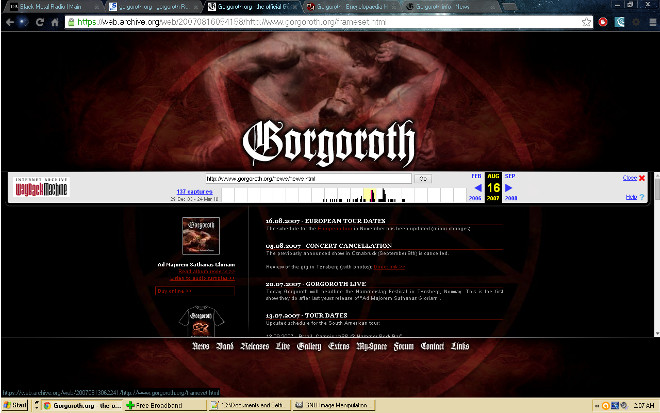Open the browser home page icon
The image size is (660, 413).
55,22
